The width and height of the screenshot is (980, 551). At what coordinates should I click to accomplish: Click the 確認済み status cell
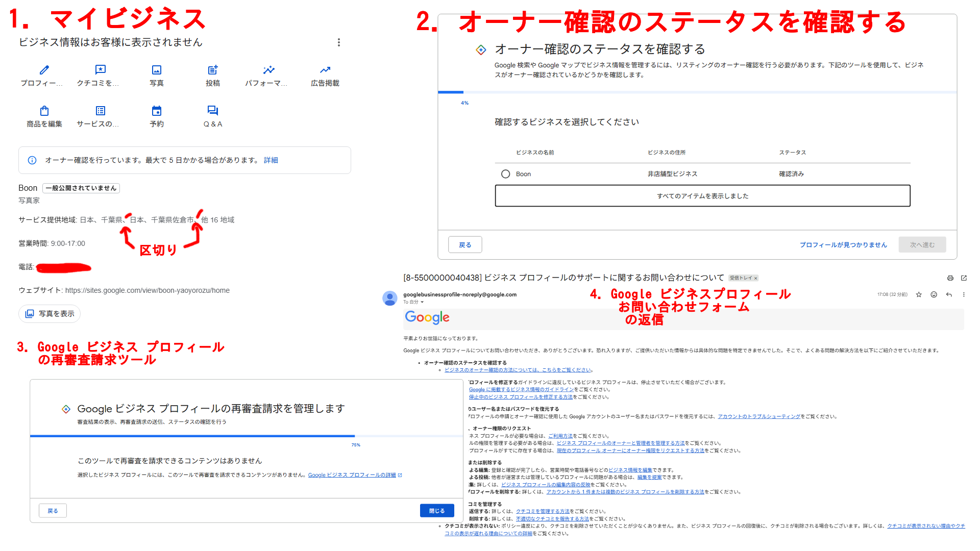point(791,174)
